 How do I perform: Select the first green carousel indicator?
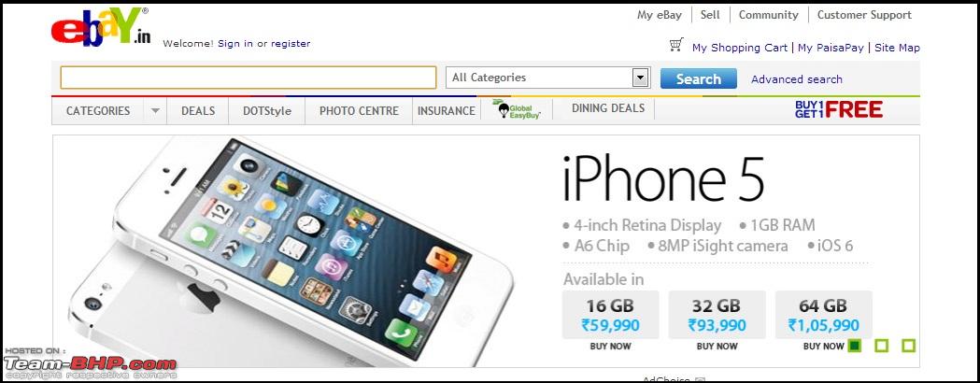pyautogui.click(x=855, y=346)
